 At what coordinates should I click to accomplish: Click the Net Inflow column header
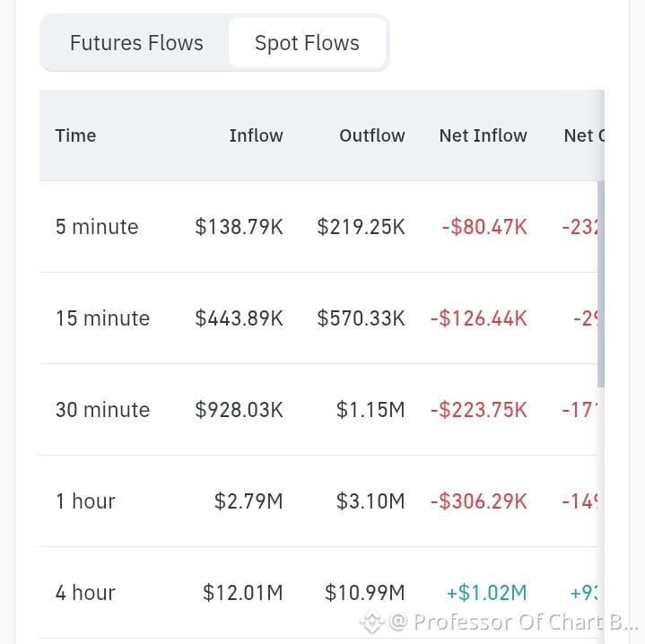[483, 135]
